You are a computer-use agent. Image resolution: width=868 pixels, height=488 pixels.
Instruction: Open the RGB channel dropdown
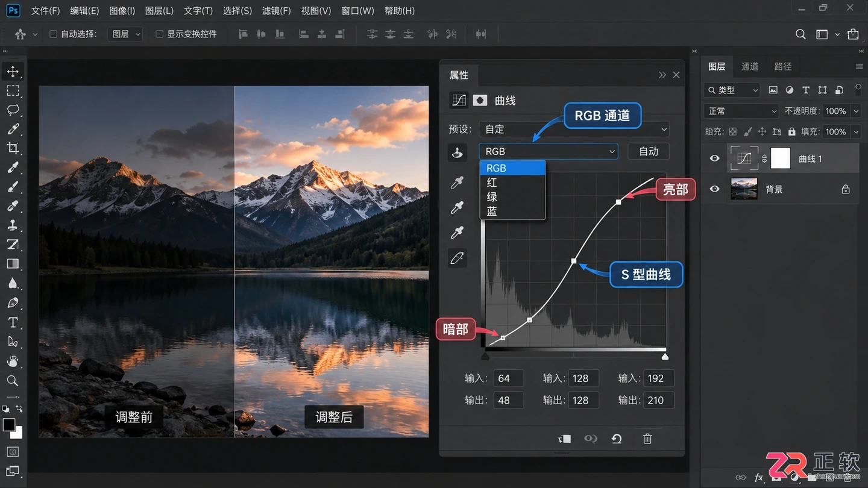549,151
